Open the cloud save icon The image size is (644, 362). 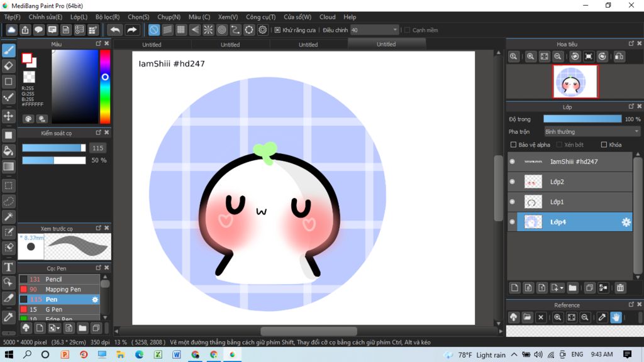tap(11, 30)
